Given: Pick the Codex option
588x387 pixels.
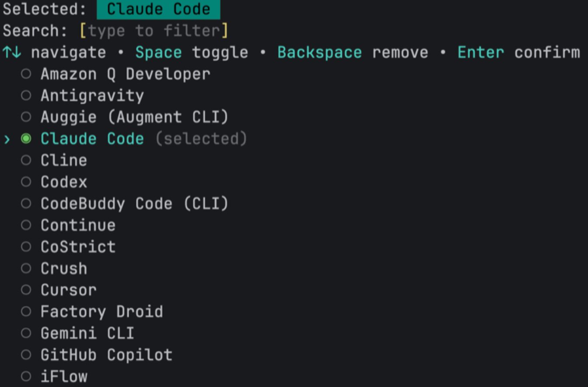Looking at the screenshot, I should tap(64, 182).
